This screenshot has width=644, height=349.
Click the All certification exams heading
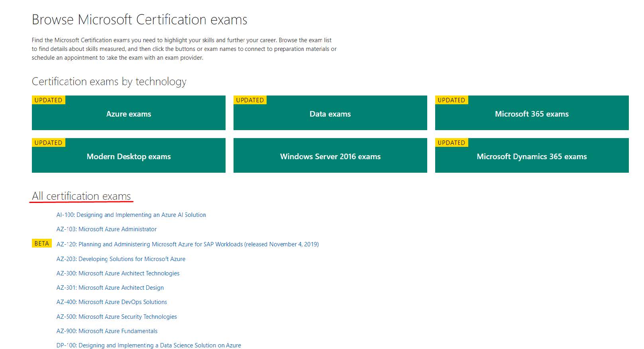[x=81, y=196]
